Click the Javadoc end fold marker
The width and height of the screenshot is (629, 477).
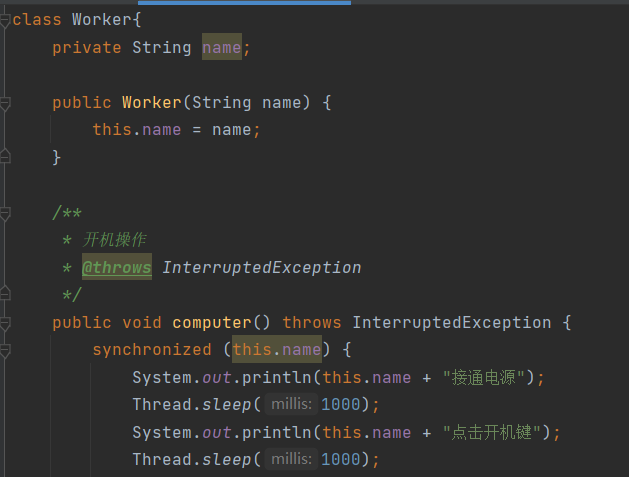point(5,294)
